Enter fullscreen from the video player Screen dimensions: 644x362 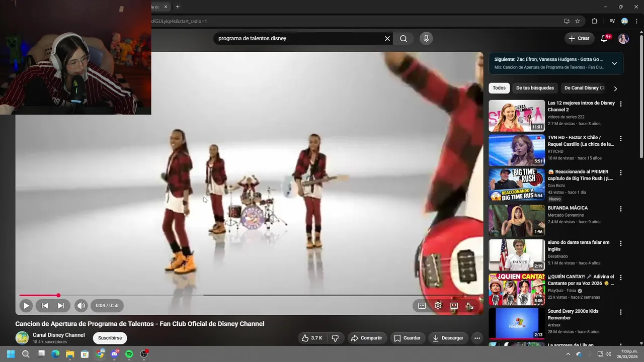point(470,306)
